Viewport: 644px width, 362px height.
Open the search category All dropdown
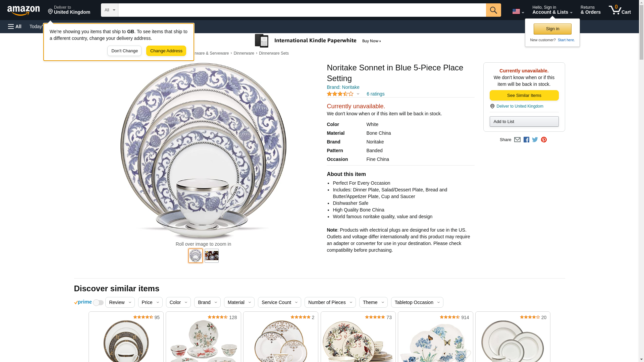click(109, 10)
